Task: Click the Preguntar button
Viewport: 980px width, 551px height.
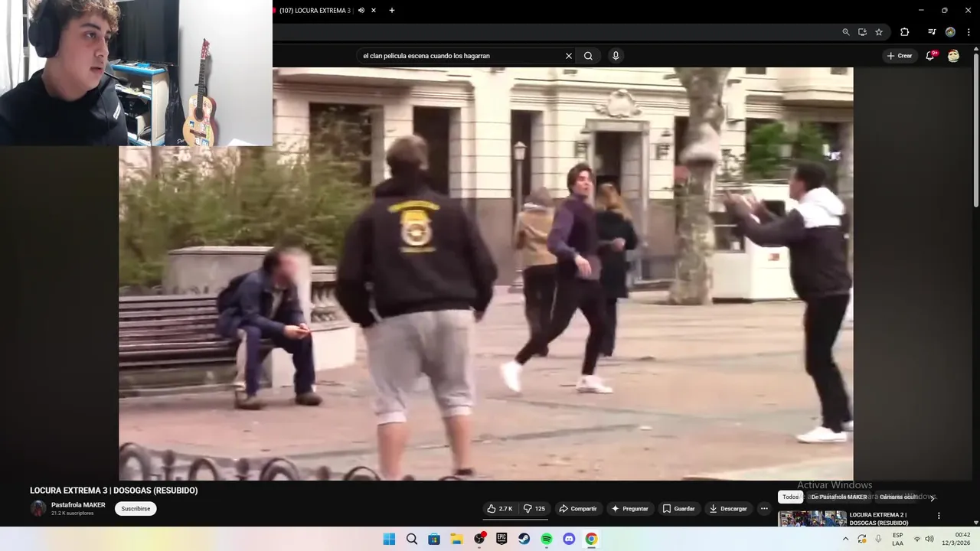Action: (629, 509)
